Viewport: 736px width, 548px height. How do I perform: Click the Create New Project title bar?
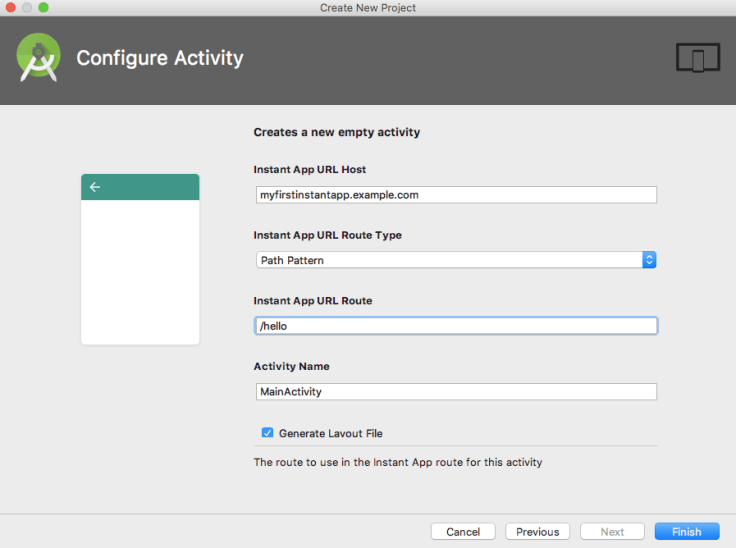tap(368, 7)
